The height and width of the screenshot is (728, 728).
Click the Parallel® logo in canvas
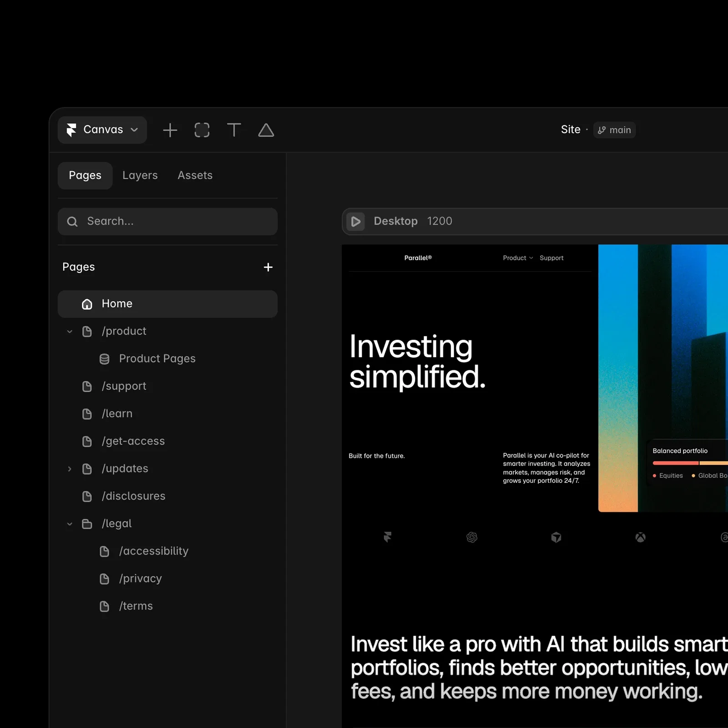(418, 258)
